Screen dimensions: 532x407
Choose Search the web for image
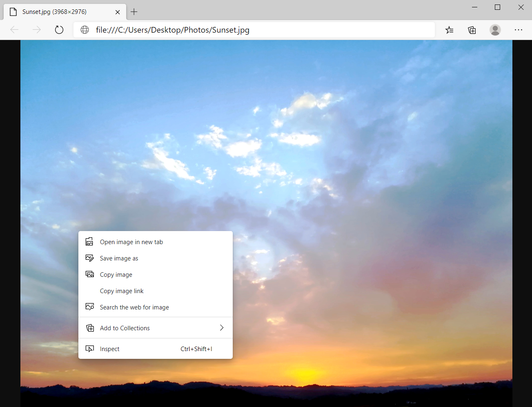point(134,307)
